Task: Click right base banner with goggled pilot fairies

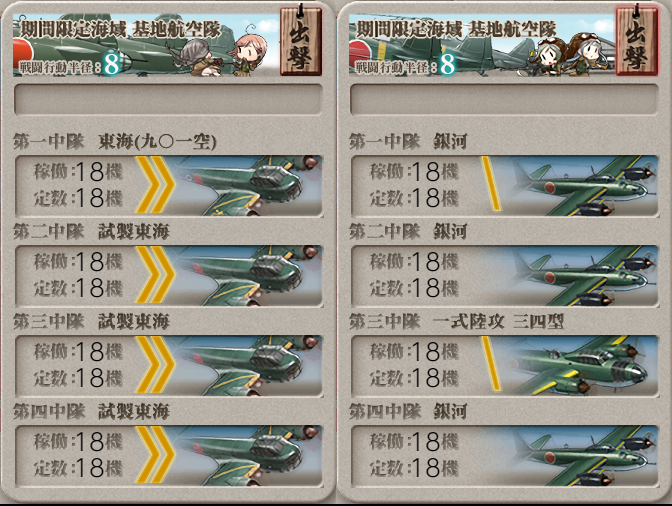Action: tap(483, 45)
